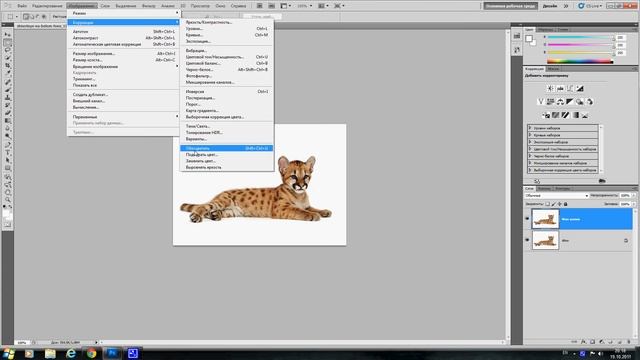
Task: Switch to the 'Маски' tab
Action: (553, 69)
